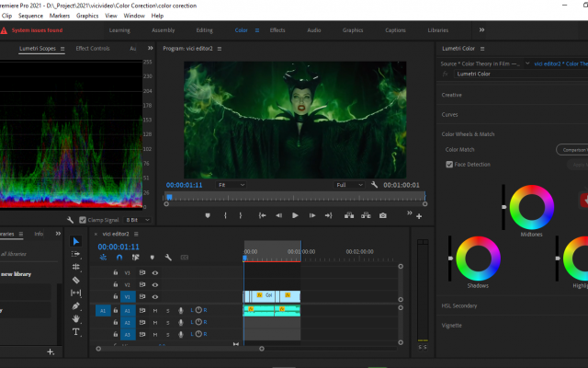Select the Selection tool arrow
The height and width of the screenshot is (368, 588).
[75, 241]
